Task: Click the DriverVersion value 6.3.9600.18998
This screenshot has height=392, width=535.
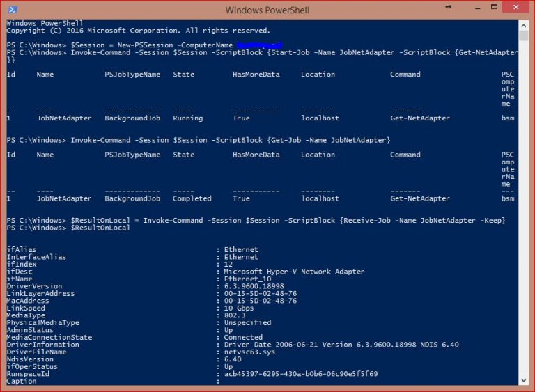Action: (254, 286)
